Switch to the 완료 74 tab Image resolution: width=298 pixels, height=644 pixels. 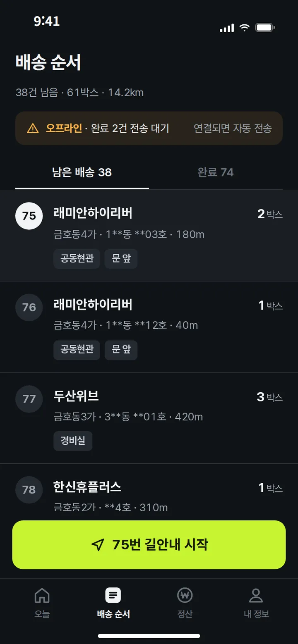(x=216, y=172)
